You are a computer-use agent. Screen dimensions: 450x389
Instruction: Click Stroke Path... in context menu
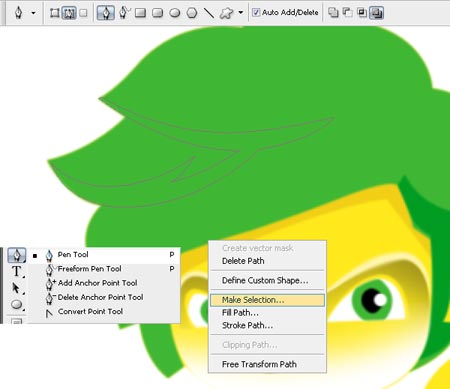tap(267, 325)
